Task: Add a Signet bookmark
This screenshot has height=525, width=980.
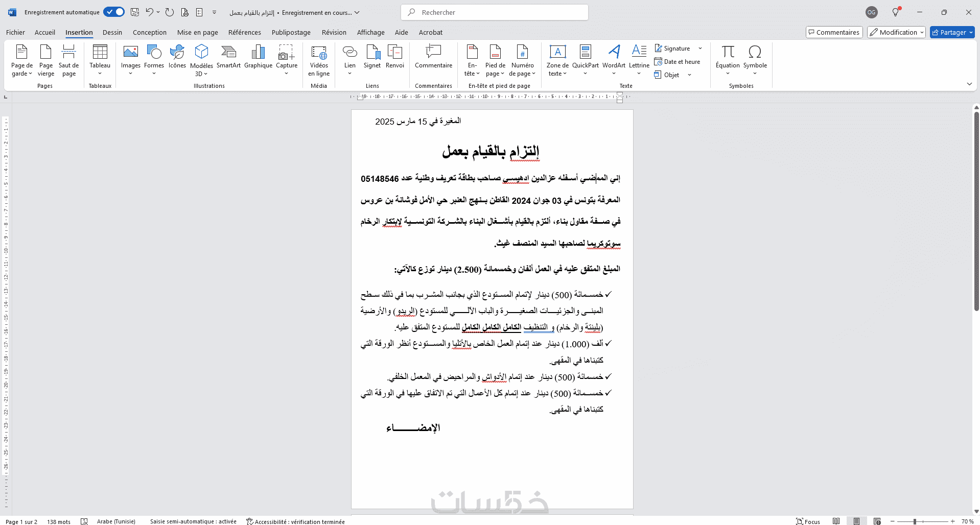Action: click(x=372, y=57)
